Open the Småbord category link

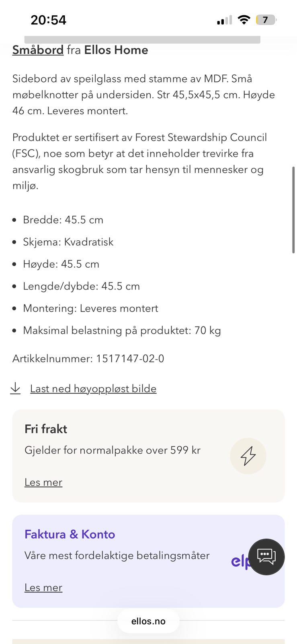pos(38,50)
